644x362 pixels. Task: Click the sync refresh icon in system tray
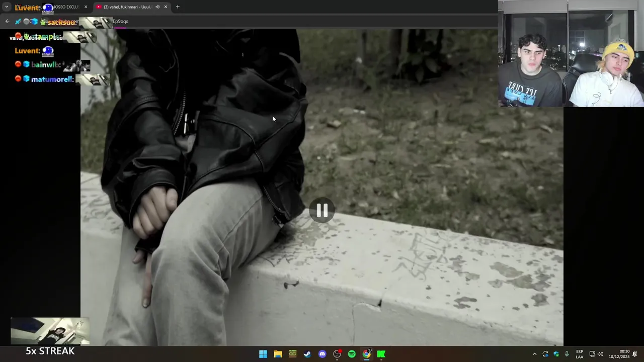coord(545,354)
